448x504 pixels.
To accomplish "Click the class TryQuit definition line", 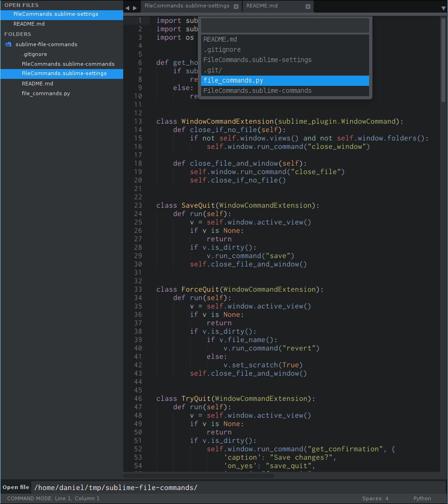I will tap(236, 399).
